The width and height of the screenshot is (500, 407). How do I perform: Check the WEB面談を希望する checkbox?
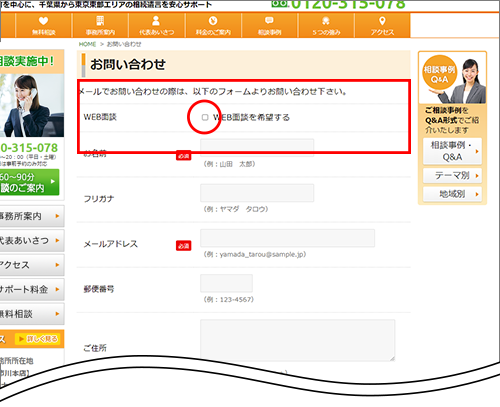tap(205, 117)
